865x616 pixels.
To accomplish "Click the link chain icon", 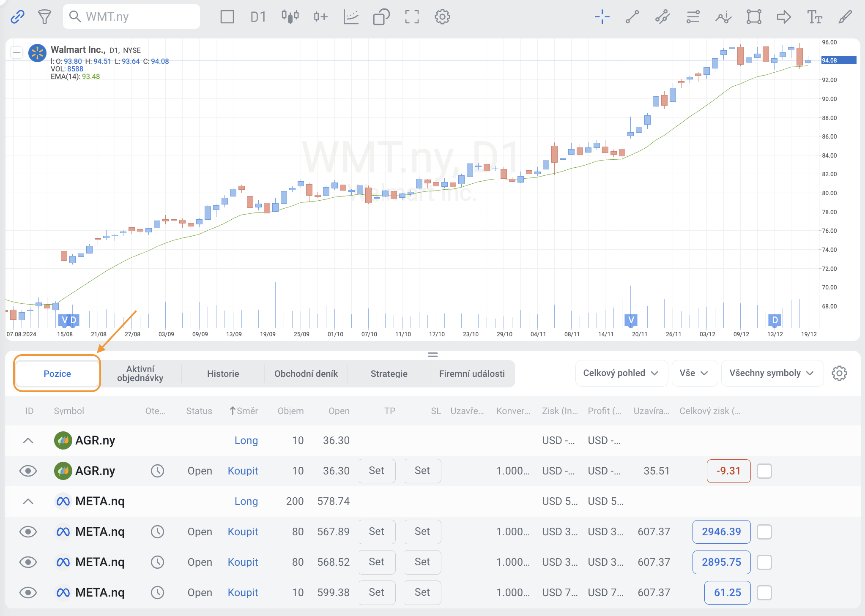I will tap(17, 17).
